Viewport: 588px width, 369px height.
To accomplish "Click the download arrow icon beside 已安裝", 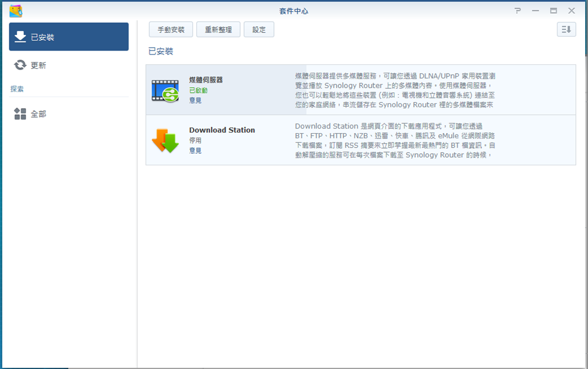I will (x=20, y=37).
